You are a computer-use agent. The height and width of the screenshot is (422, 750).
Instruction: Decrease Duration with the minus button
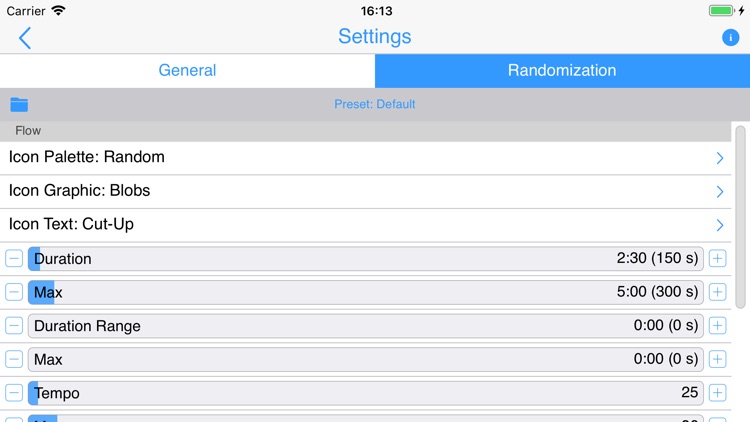click(x=14, y=258)
